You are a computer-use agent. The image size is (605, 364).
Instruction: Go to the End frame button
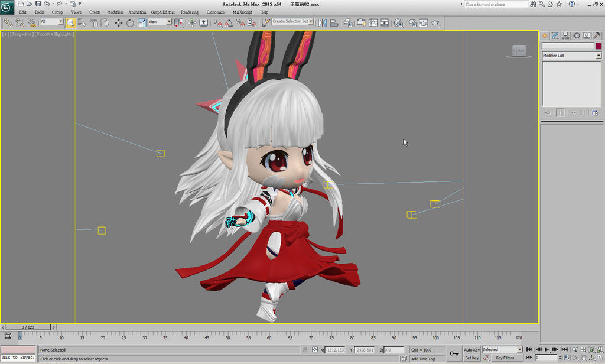tap(564, 349)
